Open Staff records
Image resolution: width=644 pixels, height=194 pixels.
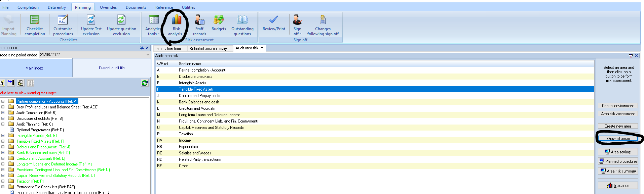pyautogui.click(x=199, y=26)
